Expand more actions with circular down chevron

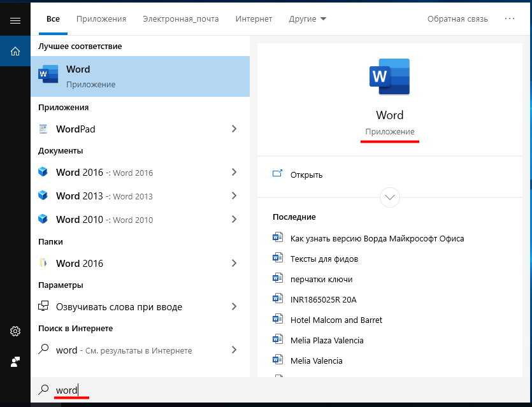(390, 197)
